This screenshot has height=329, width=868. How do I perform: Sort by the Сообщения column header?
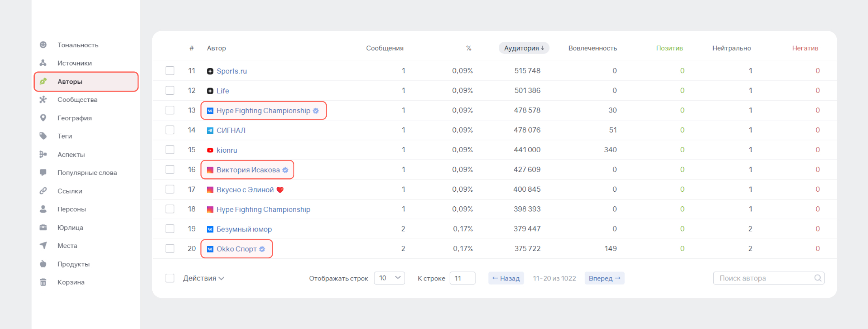click(x=385, y=48)
